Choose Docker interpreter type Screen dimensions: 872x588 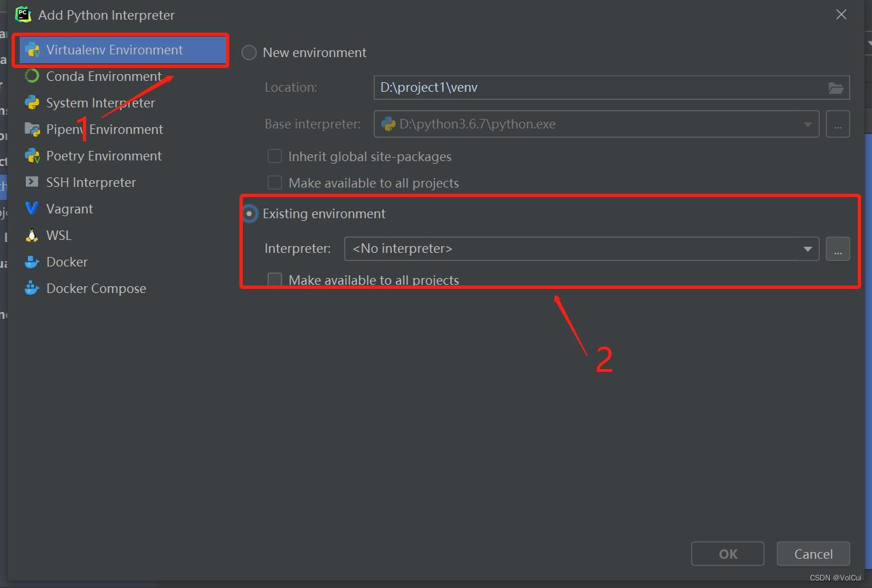pos(67,262)
